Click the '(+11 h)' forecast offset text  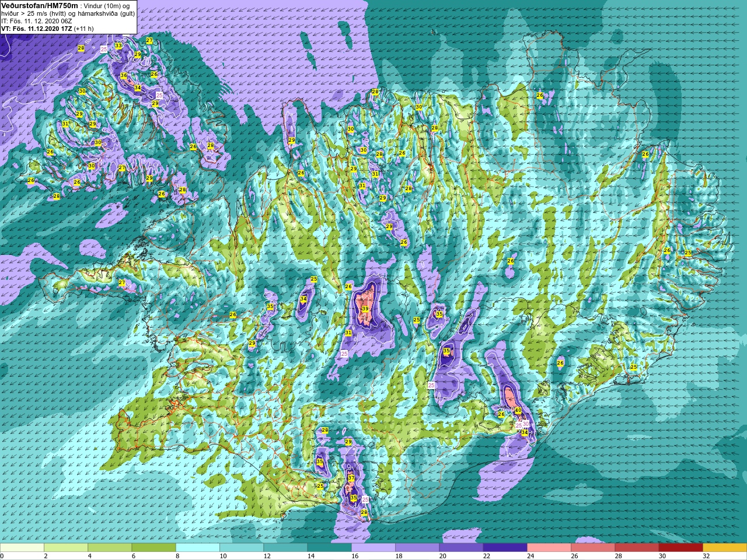[x=83, y=28]
